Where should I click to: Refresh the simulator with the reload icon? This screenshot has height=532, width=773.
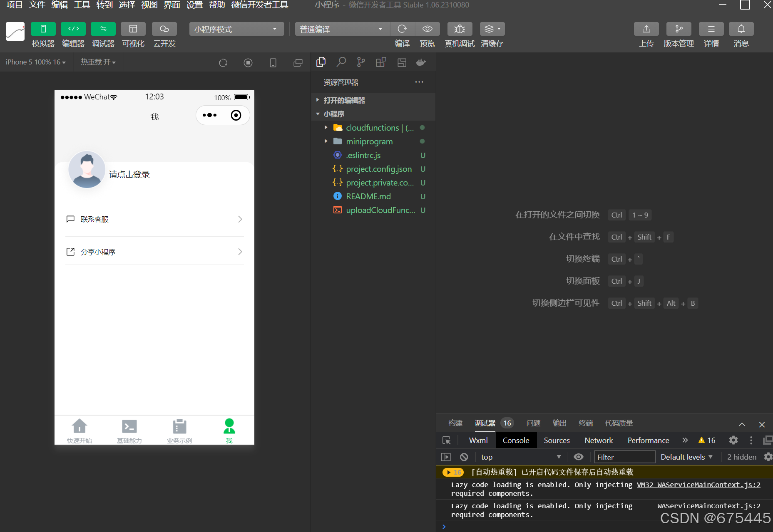point(224,63)
